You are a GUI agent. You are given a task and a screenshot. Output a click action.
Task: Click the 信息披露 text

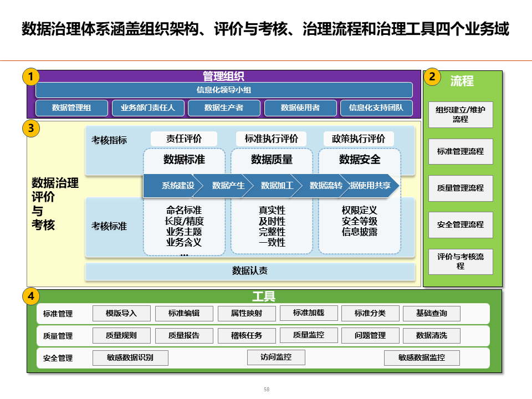coord(359,232)
